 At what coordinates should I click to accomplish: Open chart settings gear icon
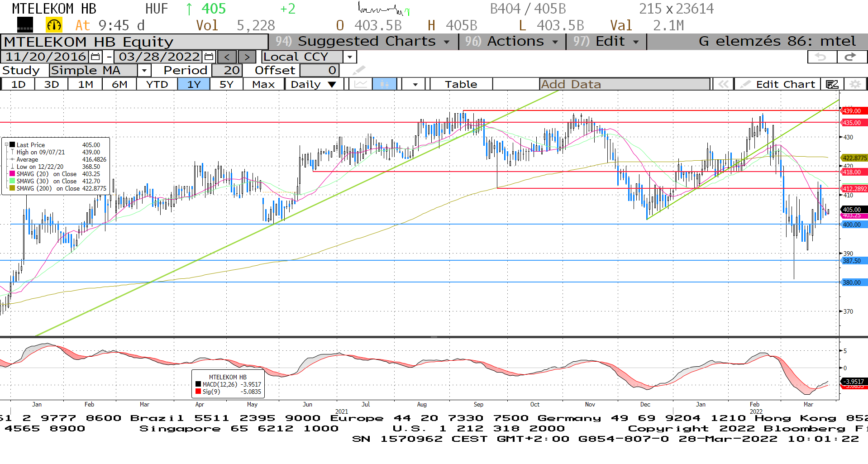click(x=855, y=84)
